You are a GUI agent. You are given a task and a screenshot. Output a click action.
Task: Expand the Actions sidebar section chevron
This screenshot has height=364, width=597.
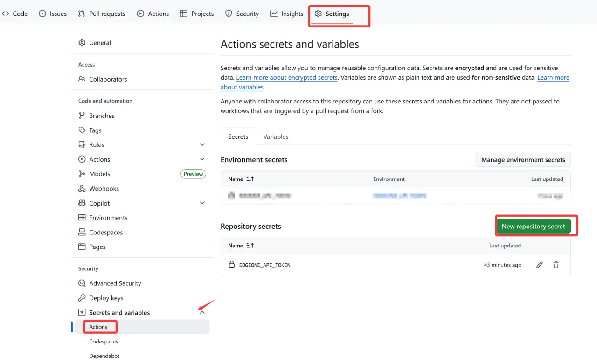202,159
